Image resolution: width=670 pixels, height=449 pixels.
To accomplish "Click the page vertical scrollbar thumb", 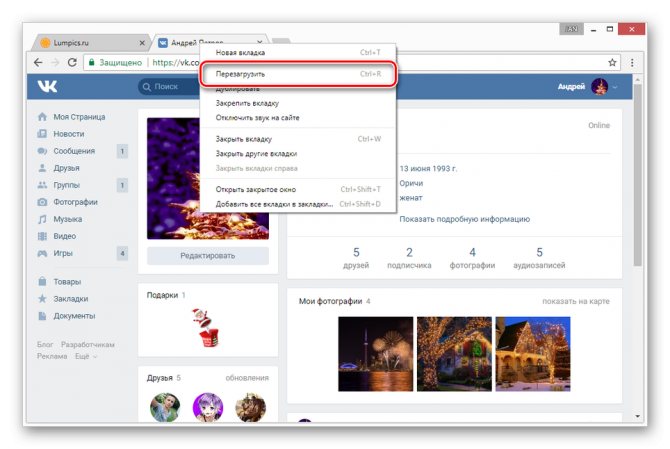I will pyautogui.click(x=637, y=175).
